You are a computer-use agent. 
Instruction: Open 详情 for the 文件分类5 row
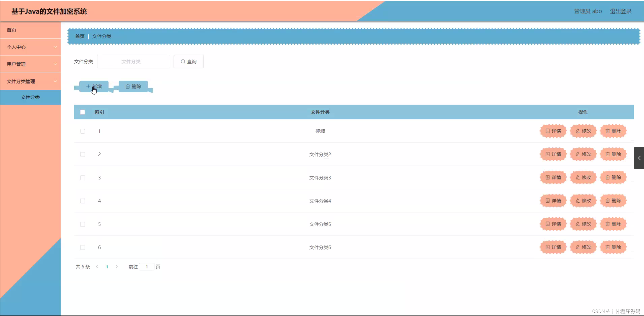(x=553, y=224)
